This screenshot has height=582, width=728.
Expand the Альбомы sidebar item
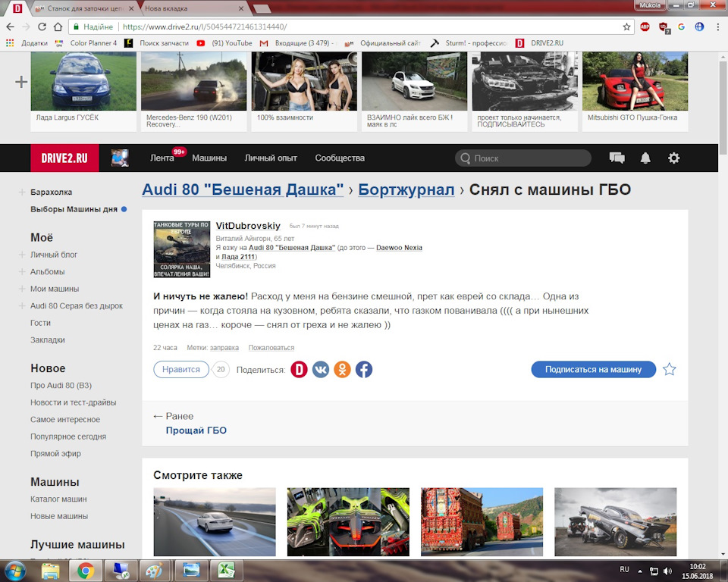(22, 272)
